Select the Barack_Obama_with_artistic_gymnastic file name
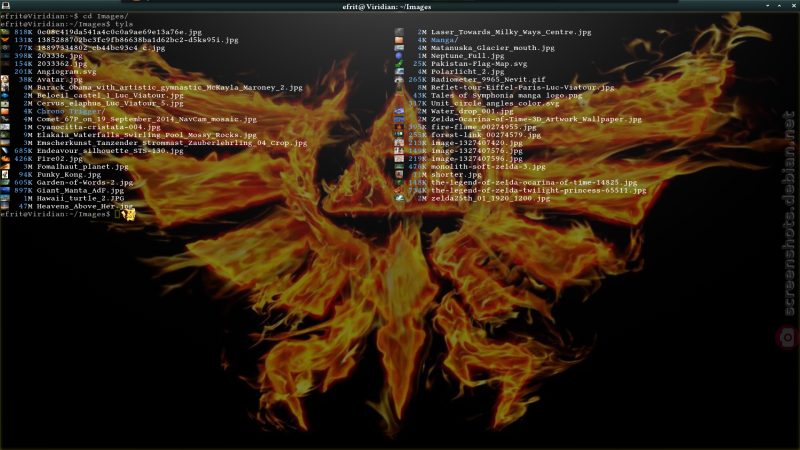This screenshot has width=800, height=450. click(169, 87)
